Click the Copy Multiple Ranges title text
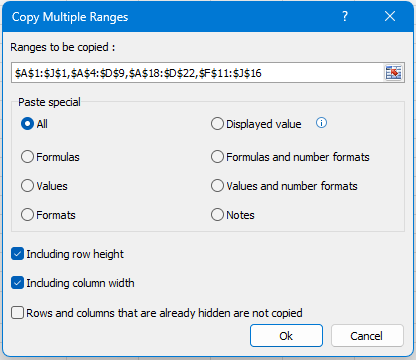 tap(70, 17)
